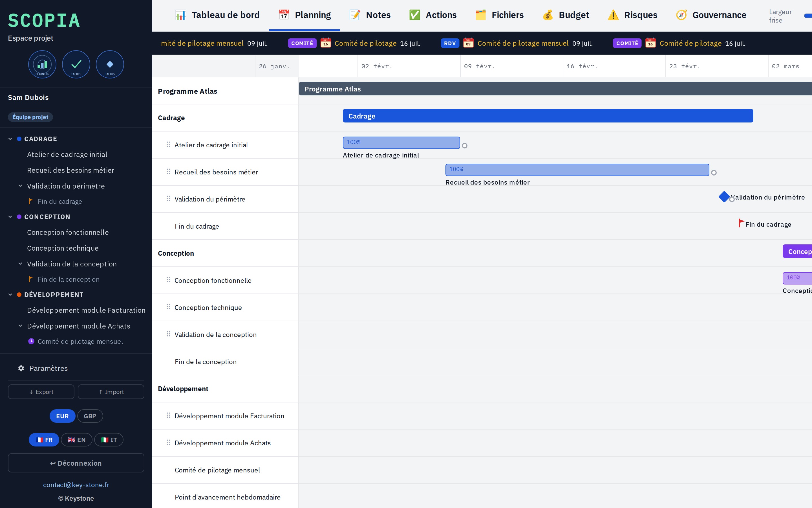Open the Notes tab
This screenshot has height=508, width=812.
[x=370, y=15]
